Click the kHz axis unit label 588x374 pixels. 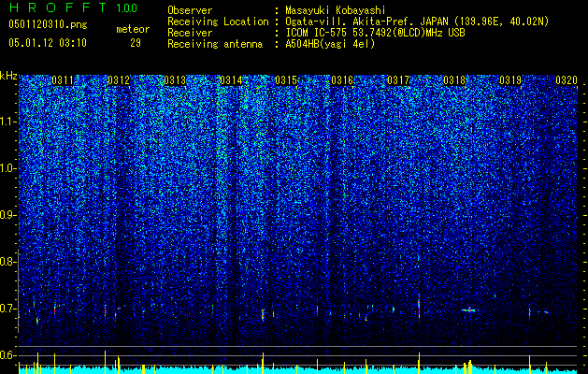pyautogui.click(x=8, y=76)
